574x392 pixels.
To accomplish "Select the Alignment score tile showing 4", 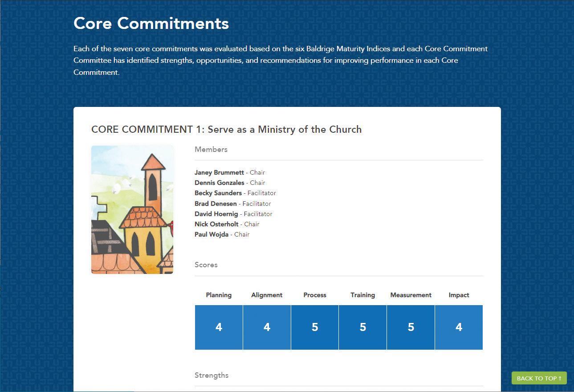I will coord(267,327).
